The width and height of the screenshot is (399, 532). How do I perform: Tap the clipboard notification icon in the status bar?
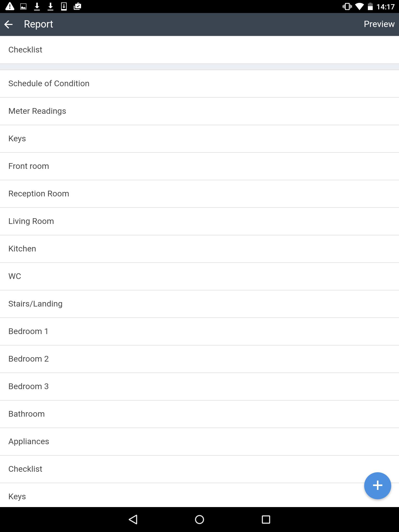point(77,6)
